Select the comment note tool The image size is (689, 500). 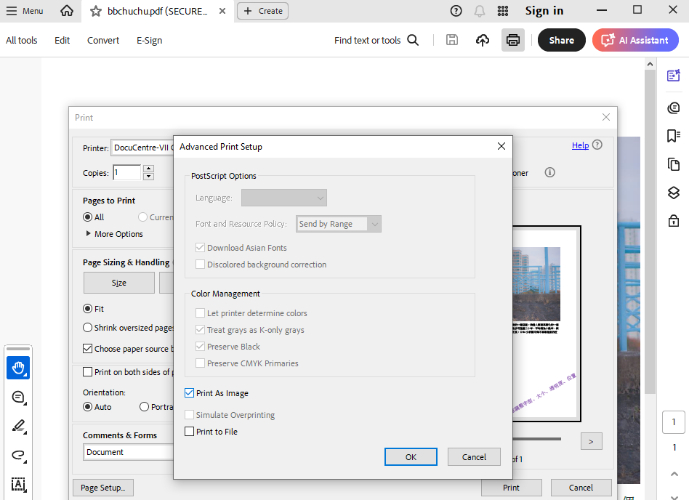click(x=18, y=397)
